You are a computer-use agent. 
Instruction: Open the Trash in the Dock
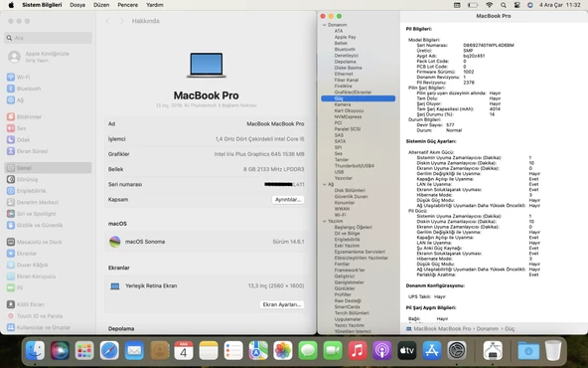(553, 350)
